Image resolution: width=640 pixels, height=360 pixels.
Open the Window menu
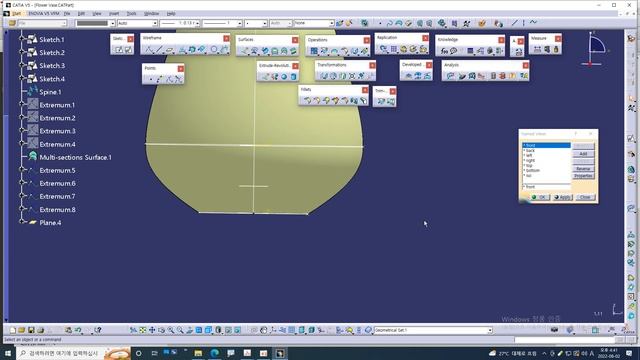pos(151,13)
